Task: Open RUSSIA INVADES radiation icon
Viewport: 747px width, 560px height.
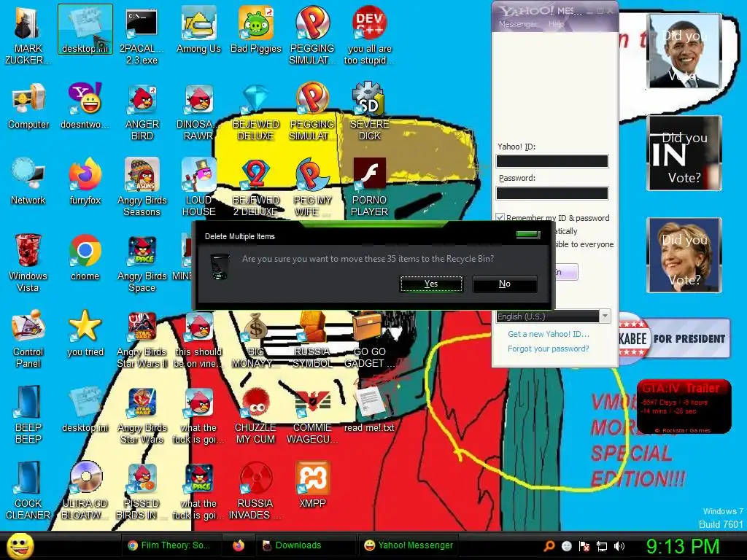Action: (256, 491)
